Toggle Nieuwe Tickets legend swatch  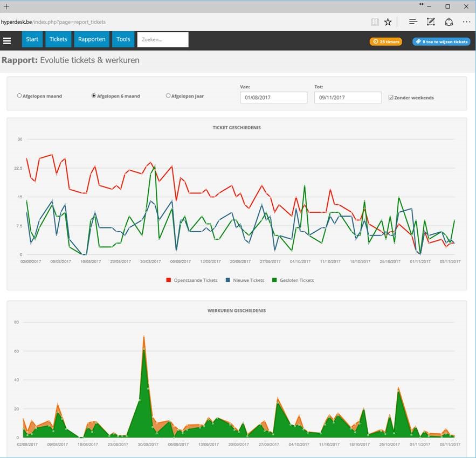[x=227, y=280]
